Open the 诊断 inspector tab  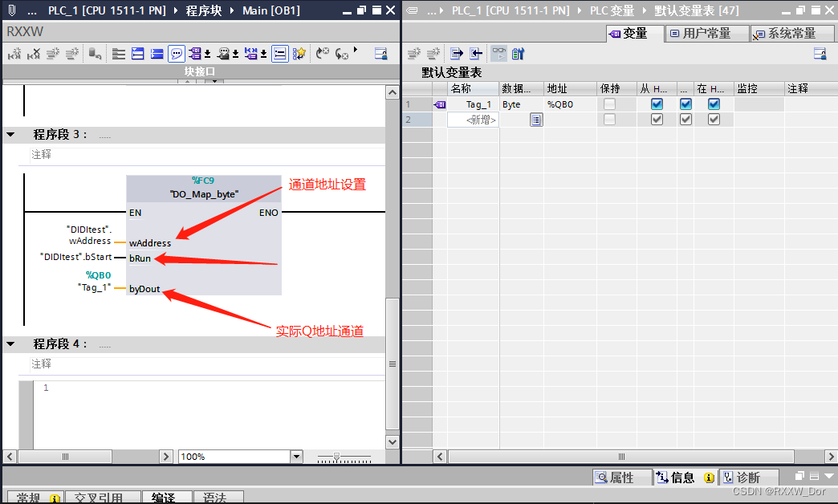pyautogui.click(x=747, y=478)
